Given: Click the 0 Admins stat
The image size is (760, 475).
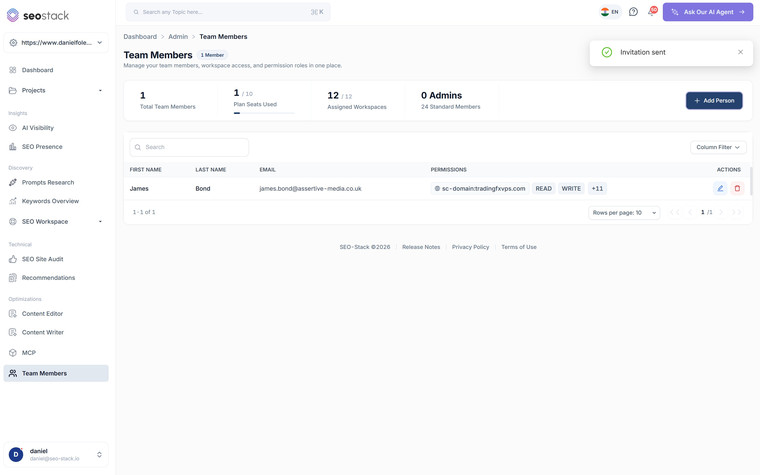Looking at the screenshot, I should click(x=441, y=95).
